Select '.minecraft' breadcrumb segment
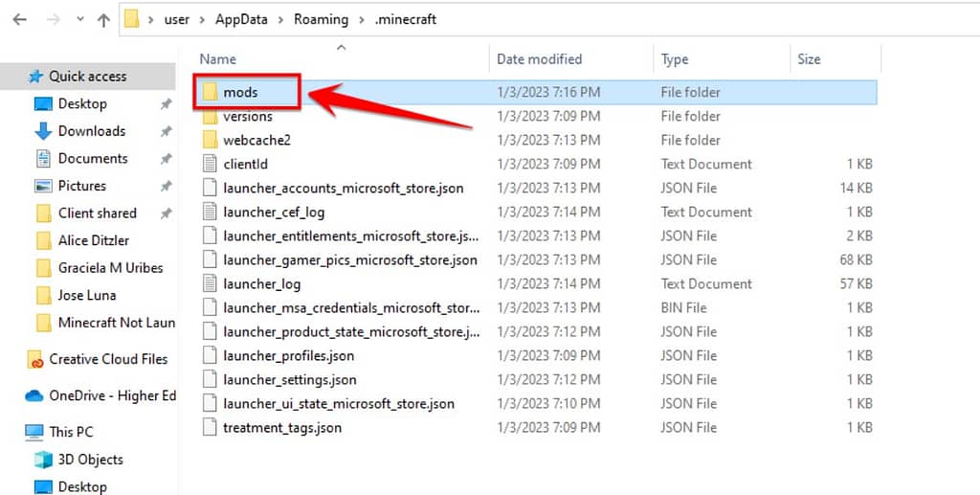Viewport: 980px width, 495px height. 406,19
